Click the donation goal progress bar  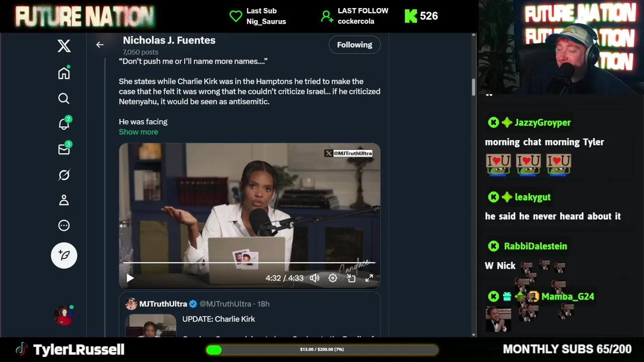(x=322, y=349)
